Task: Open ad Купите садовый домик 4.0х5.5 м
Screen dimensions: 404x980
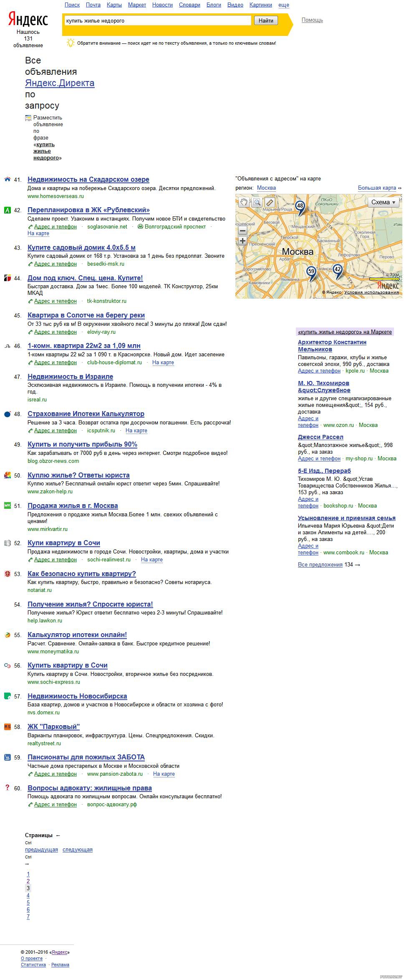Action: [x=81, y=248]
